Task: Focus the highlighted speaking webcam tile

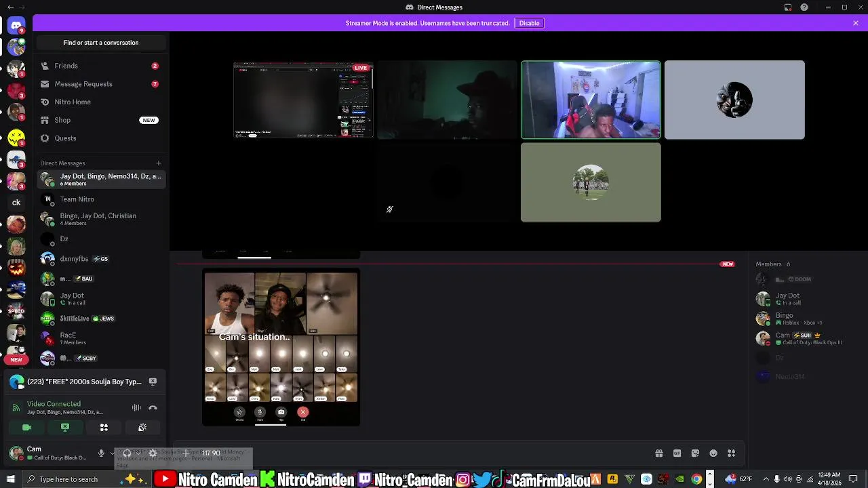Action: [591, 100]
